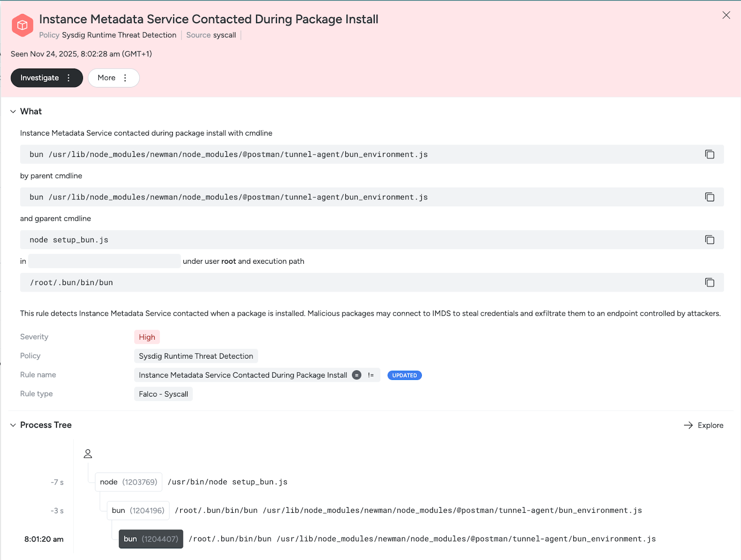The width and height of the screenshot is (741, 560).
Task: Click the Explore link
Action: tap(703, 425)
